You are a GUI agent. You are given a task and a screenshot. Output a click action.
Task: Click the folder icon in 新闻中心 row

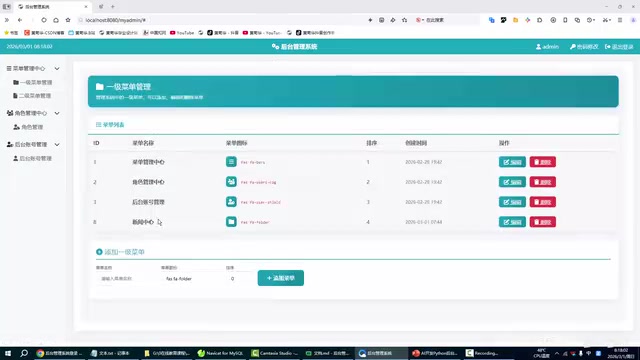(x=231, y=222)
